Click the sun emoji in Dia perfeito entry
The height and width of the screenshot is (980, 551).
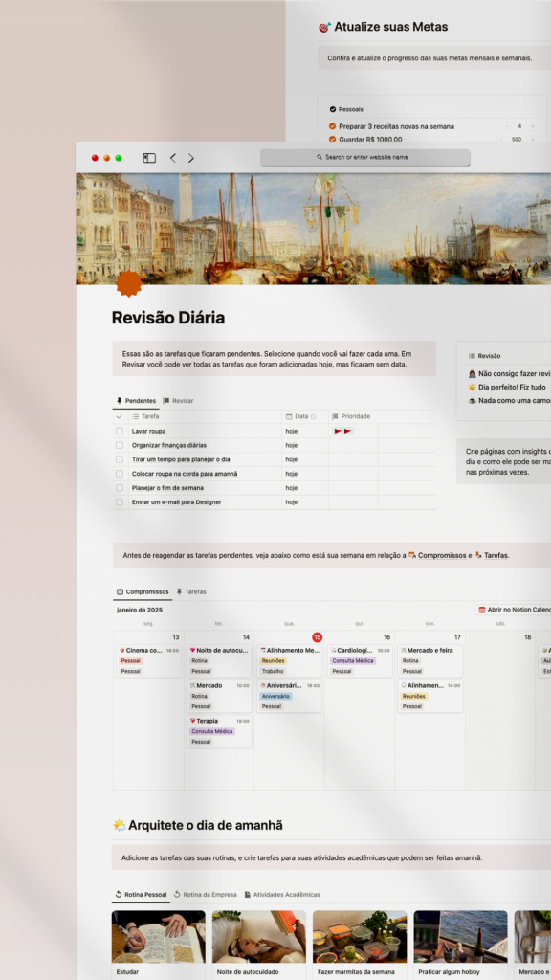473,388
